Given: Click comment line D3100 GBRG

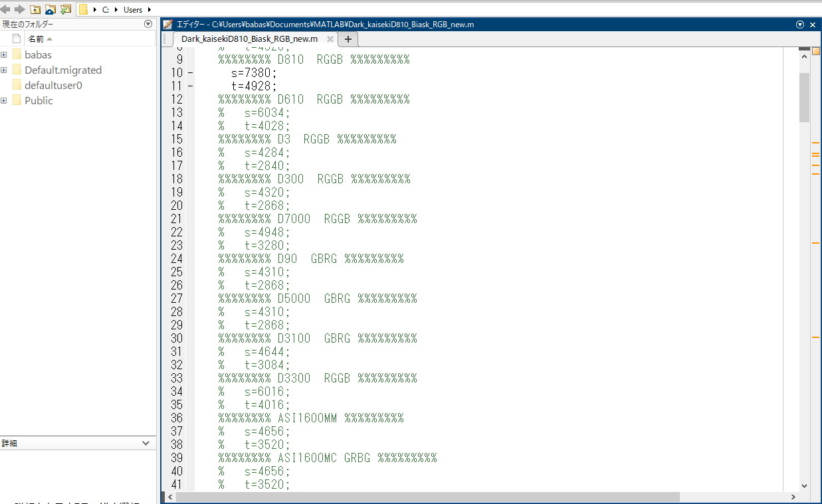Looking at the screenshot, I should 318,339.
